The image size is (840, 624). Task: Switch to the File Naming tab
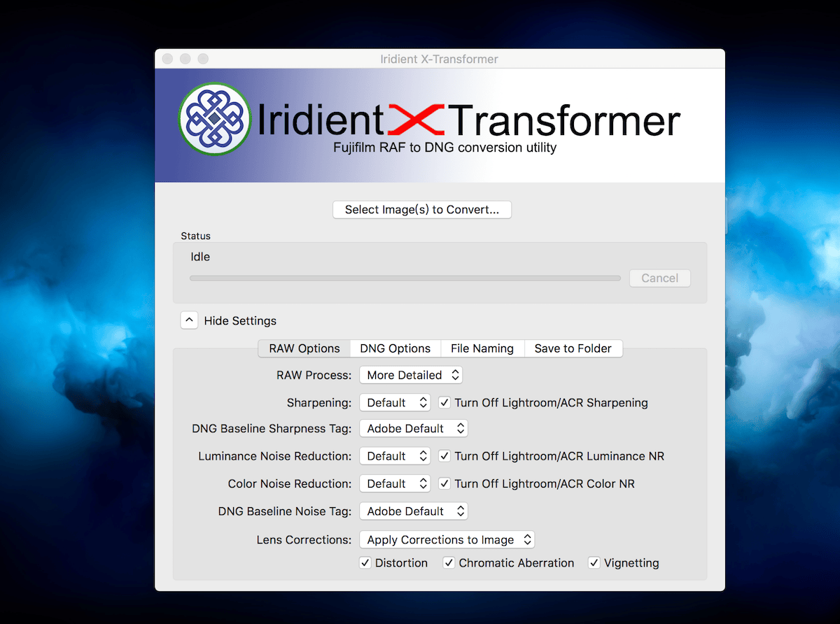pyautogui.click(x=482, y=348)
